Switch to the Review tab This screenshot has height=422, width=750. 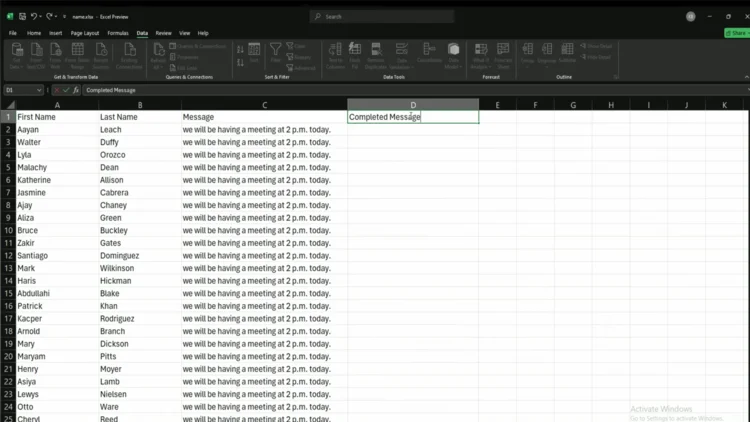163,33
